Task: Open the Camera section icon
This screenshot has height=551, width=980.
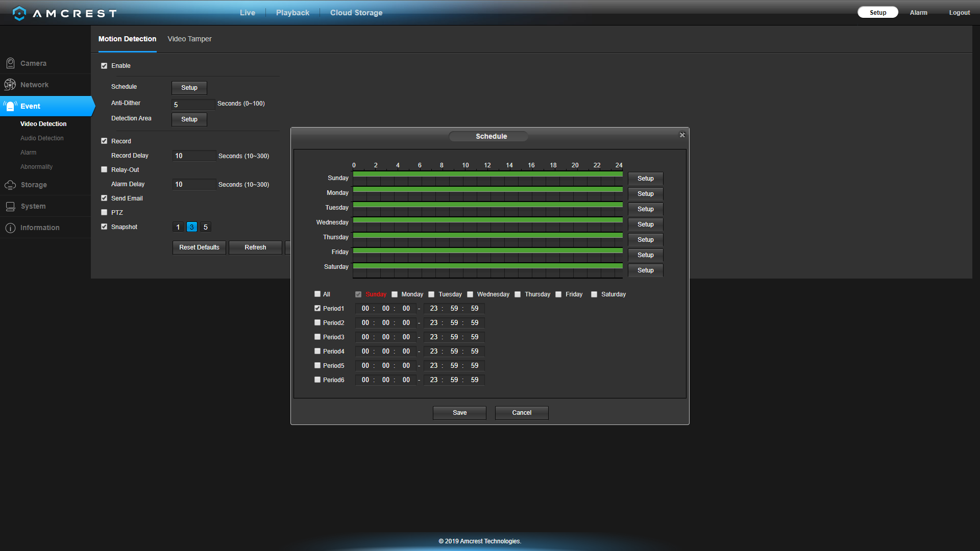Action: (10, 63)
